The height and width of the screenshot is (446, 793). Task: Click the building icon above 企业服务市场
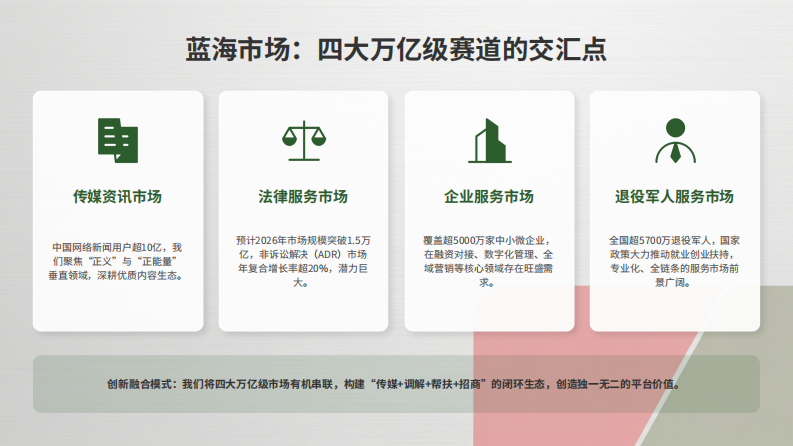pos(490,141)
